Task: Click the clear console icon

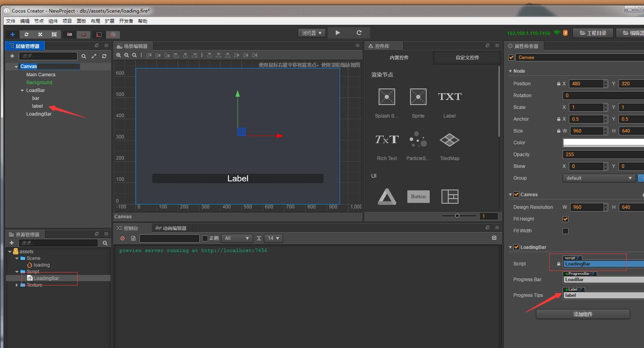Action: (123, 238)
